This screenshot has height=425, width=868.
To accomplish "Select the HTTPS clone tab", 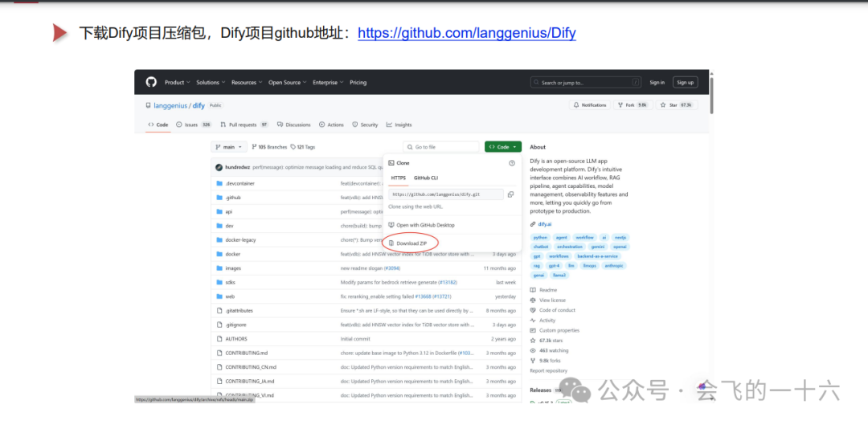I will pyautogui.click(x=399, y=178).
